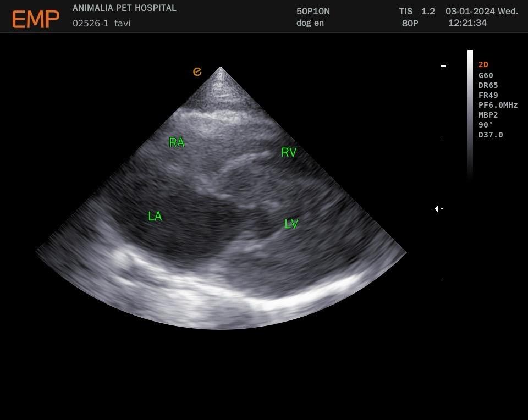Click the TIS 1.2 thermal index

coord(417,11)
